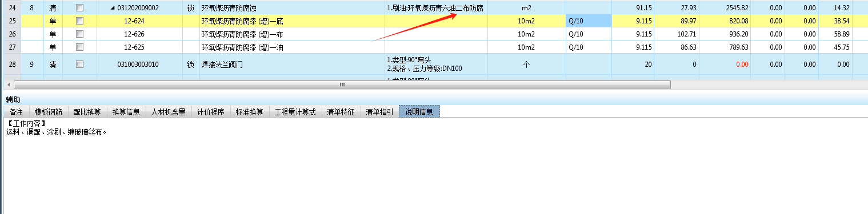The width and height of the screenshot is (868, 214).
Task: Click the unit price cell 27.93
Action: click(677, 8)
